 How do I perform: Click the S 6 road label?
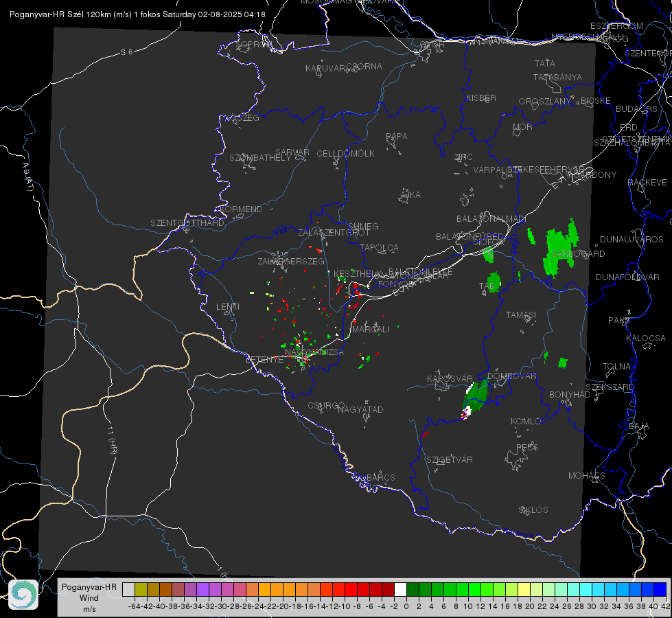(x=126, y=52)
